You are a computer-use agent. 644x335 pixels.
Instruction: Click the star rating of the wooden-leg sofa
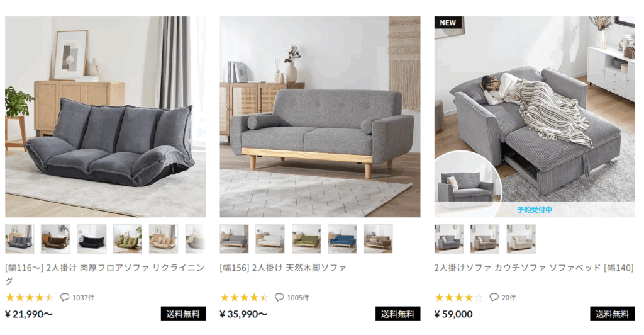pyautogui.click(x=244, y=297)
